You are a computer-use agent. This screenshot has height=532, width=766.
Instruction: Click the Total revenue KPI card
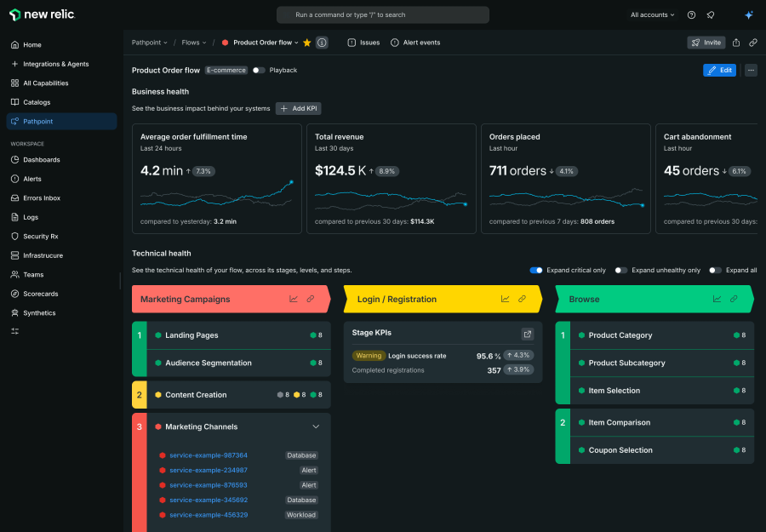(392, 179)
